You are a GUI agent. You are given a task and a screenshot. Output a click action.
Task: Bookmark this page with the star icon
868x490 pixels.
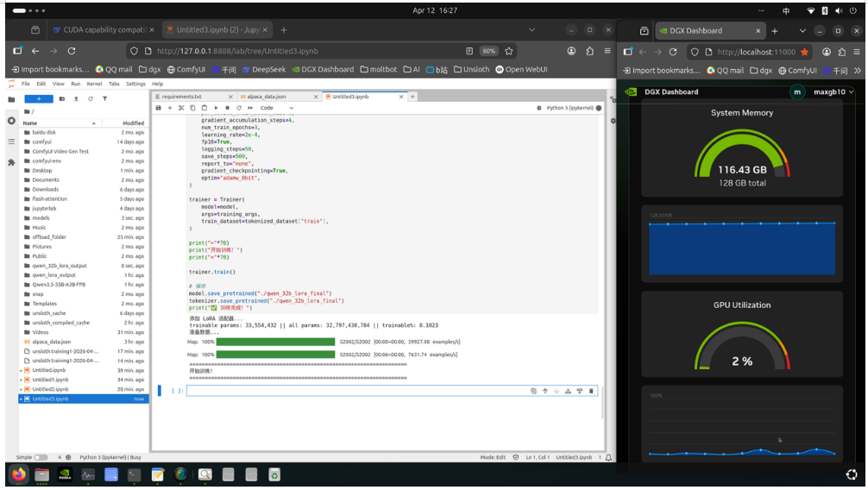(509, 51)
